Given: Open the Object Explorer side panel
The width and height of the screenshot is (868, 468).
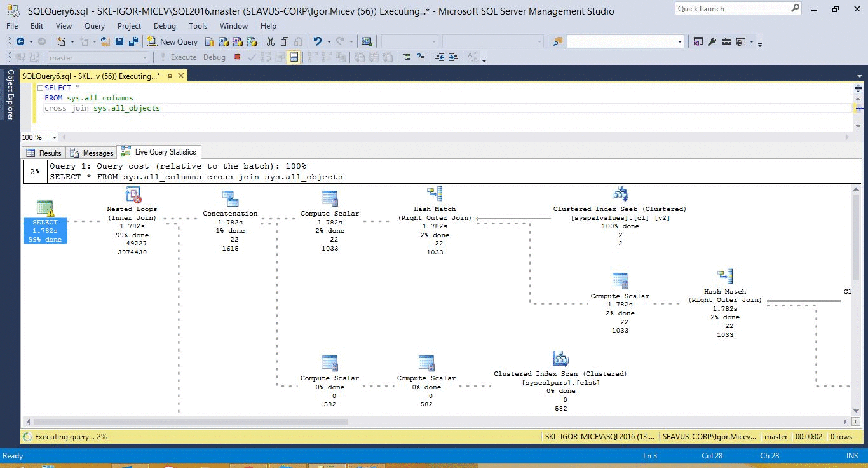Looking at the screenshot, I should click(10, 95).
